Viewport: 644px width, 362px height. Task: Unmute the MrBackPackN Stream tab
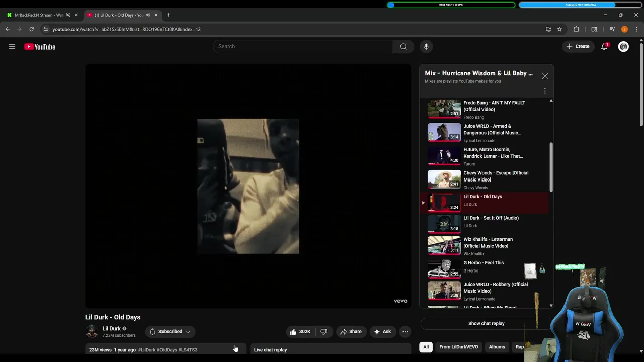point(68,15)
